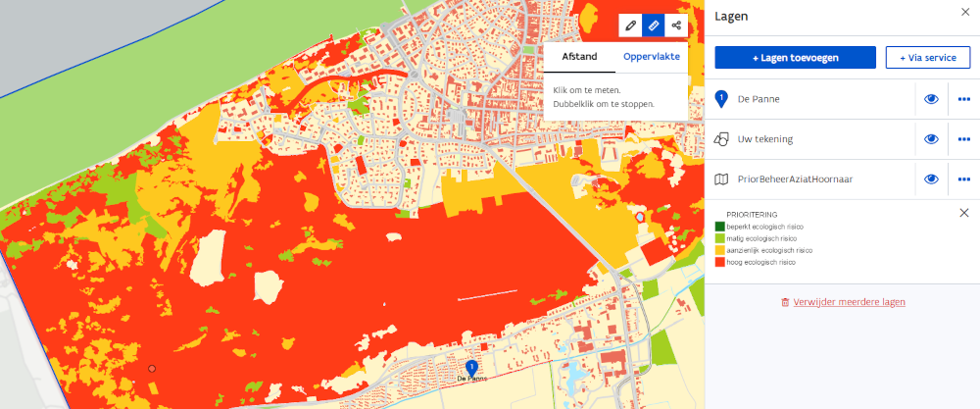This screenshot has height=409, width=980.
Task: Switch to the Afstand tab
Action: [579, 57]
